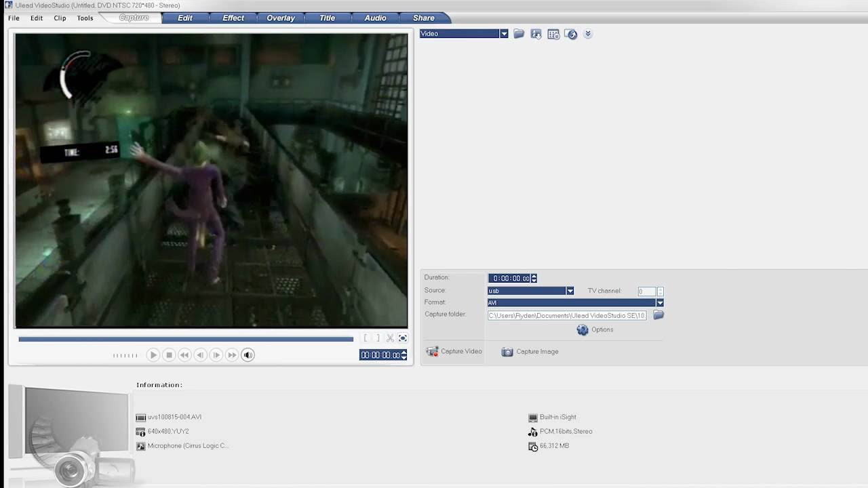Switch to the Audio step tab

pyautogui.click(x=375, y=18)
